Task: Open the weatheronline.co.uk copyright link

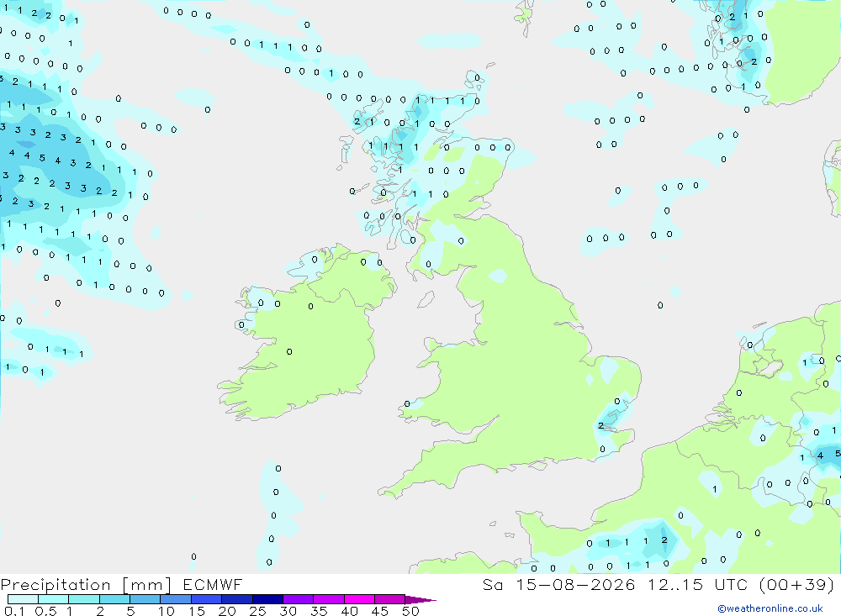Action: point(770,608)
